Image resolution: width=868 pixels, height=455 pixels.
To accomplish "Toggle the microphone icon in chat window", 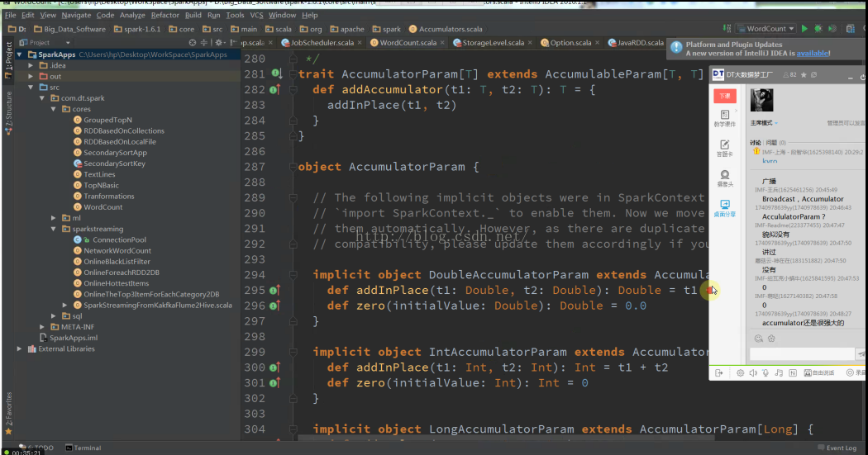I will point(765,373).
